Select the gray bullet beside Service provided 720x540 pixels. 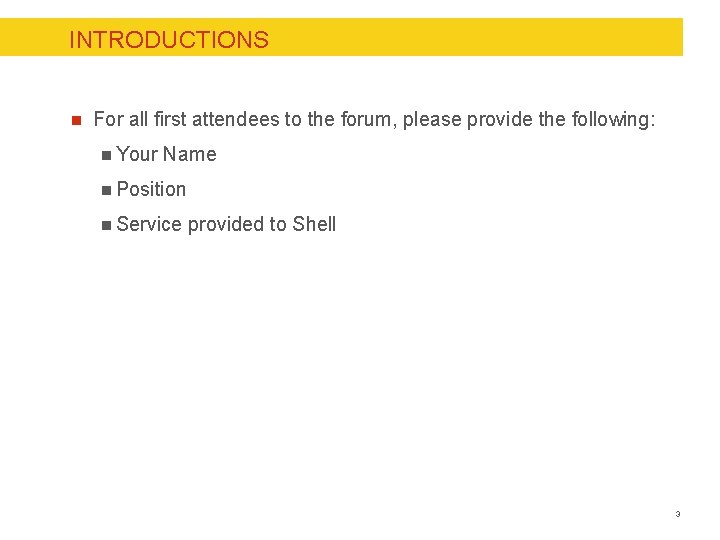(107, 225)
